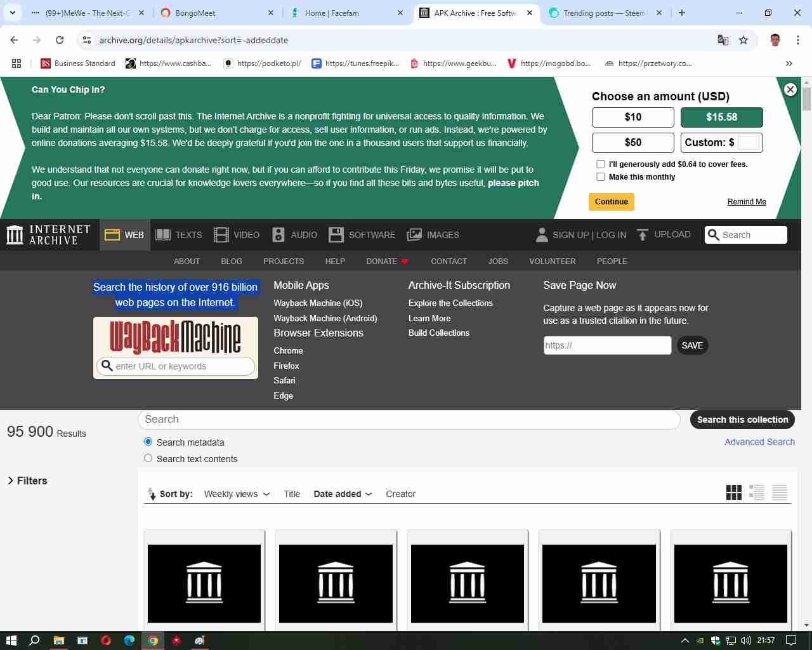This screenshot has width=812, height=650.
Task: Open the Internet Archive logo home
Action: coord(49,235)
